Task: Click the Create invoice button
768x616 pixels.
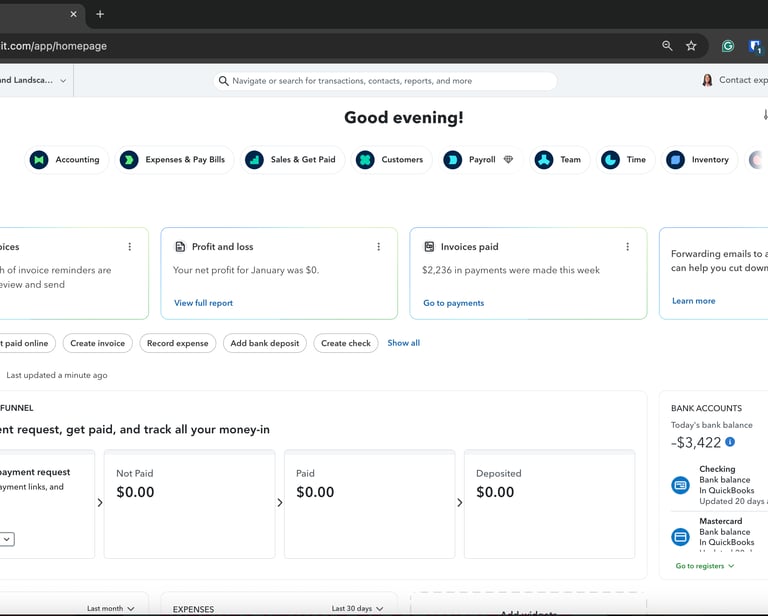Action: (97, 343)
